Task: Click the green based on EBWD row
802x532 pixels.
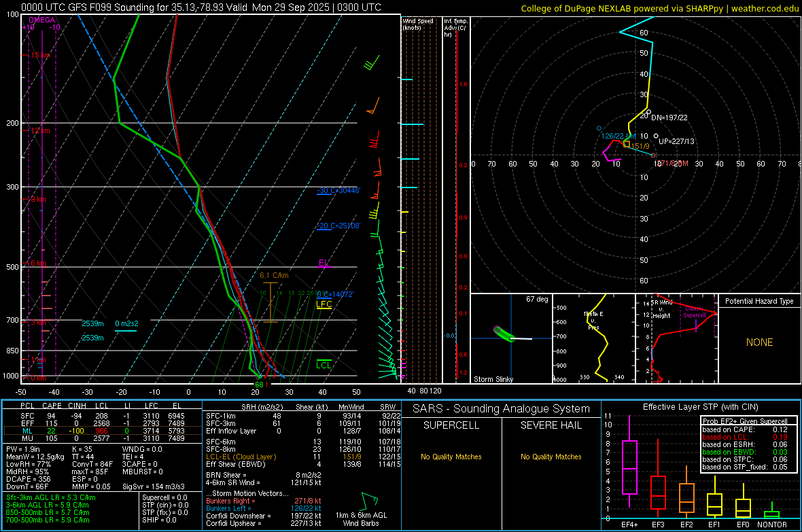Action: click(x=745, y=452)
